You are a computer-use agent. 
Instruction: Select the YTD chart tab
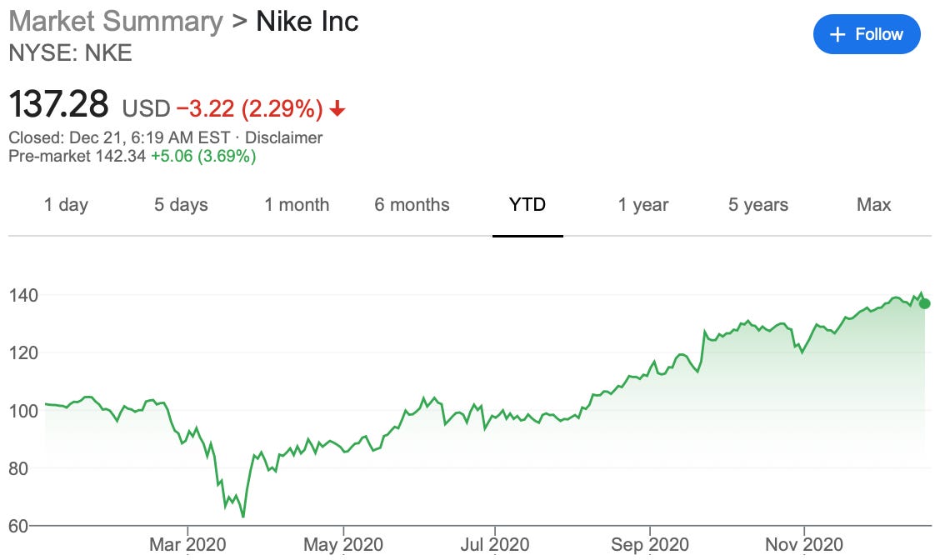[527, 204]
